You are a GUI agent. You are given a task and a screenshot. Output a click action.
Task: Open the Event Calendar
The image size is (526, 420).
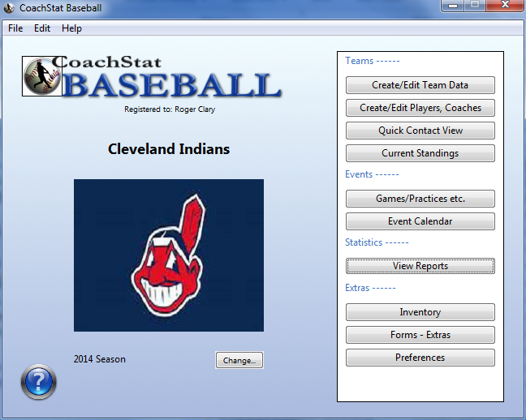click(420, 221)
